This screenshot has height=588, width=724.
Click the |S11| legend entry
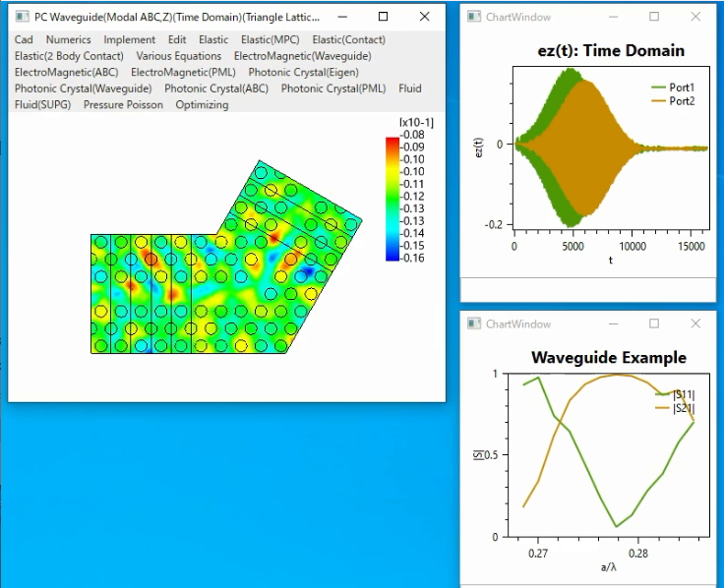click(675, 394)
